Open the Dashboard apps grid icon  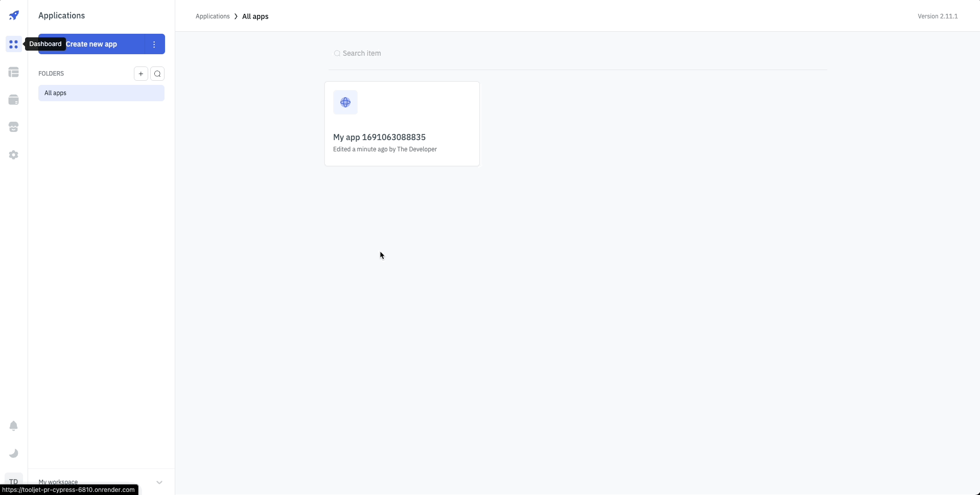(x=14, y=44)
